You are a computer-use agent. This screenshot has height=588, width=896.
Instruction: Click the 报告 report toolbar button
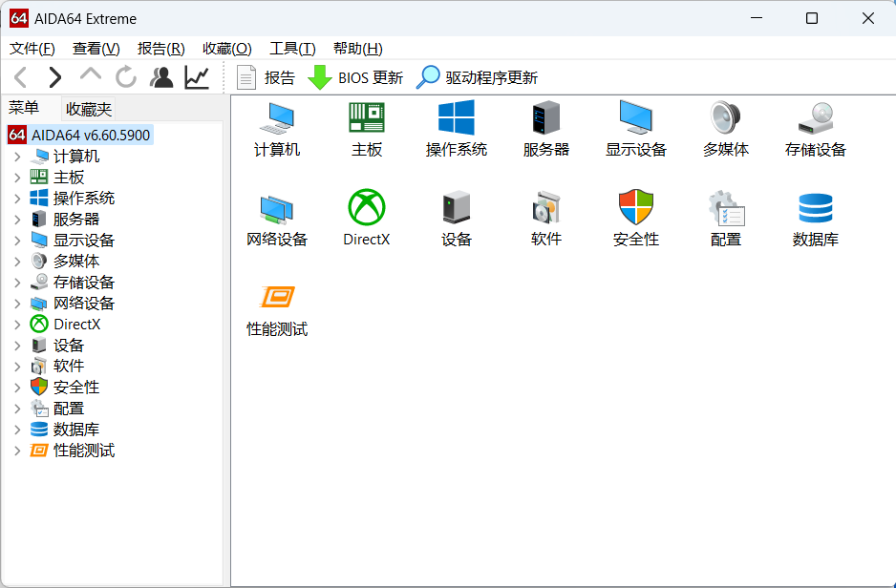coord(266,77)
